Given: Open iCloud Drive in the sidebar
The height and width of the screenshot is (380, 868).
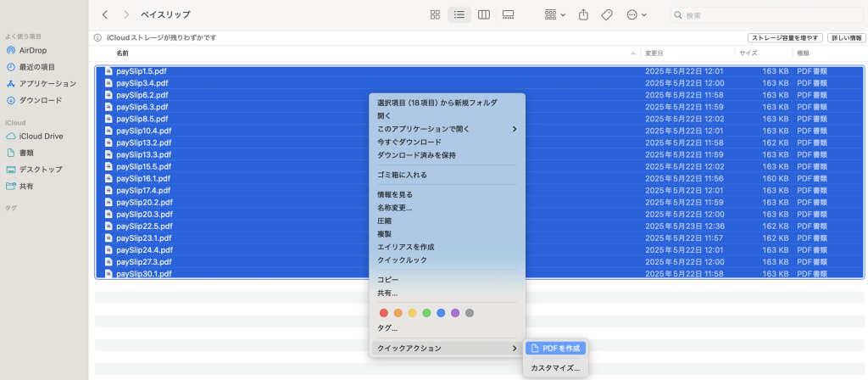Looking at the screenshot, I should tap(42, 136).
